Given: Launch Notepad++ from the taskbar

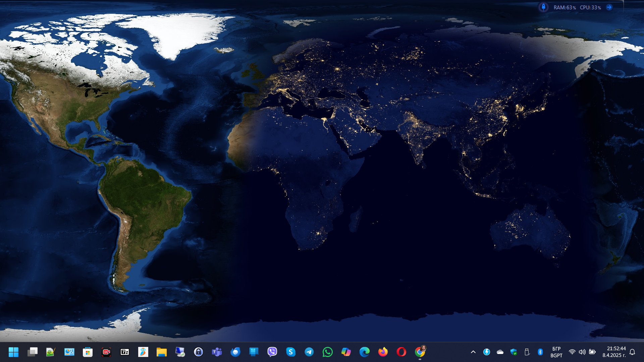Looking at the screenshot, I should [51, 352].
